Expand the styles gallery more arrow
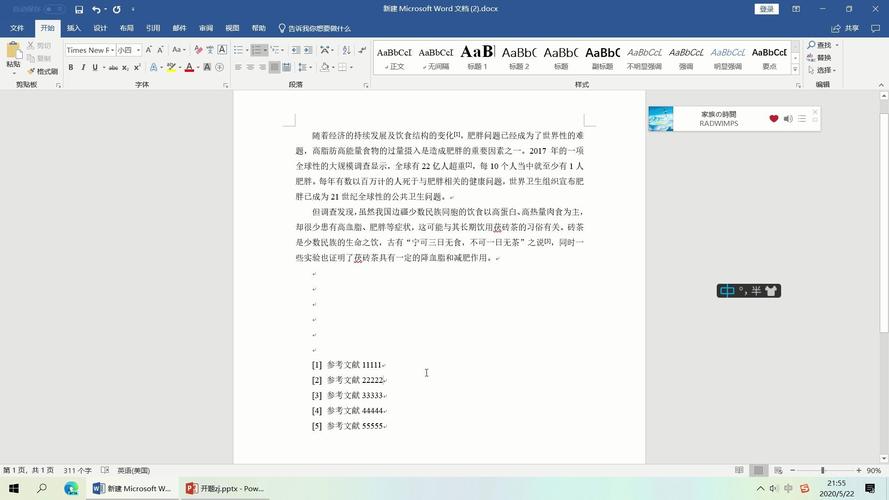This screenshot has height=500, width=889. coord(795,69)
